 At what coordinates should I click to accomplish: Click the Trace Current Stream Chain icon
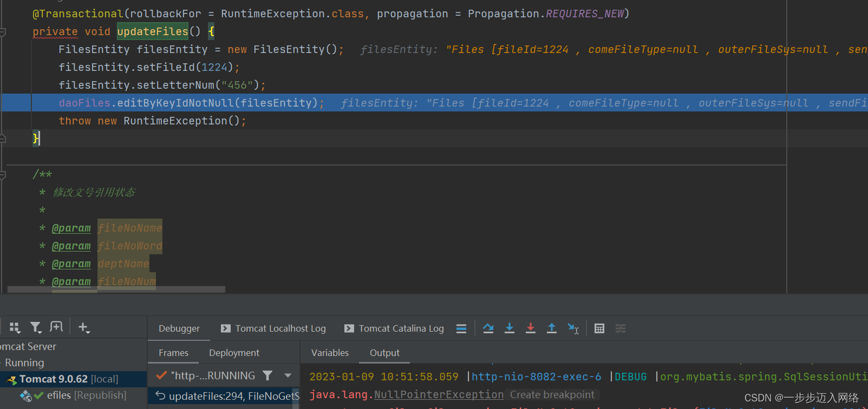[x=621, y=328]
